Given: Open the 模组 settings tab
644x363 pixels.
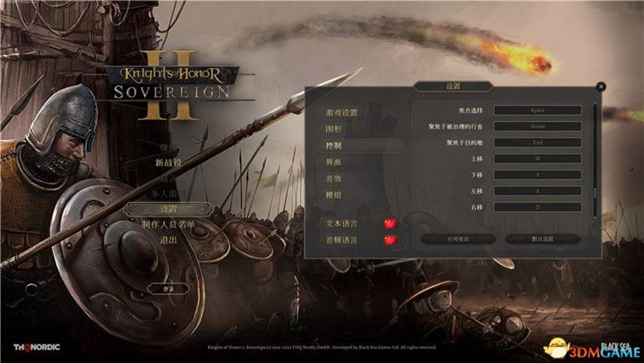Looking at the screenshot, I should tap(333, 195).
